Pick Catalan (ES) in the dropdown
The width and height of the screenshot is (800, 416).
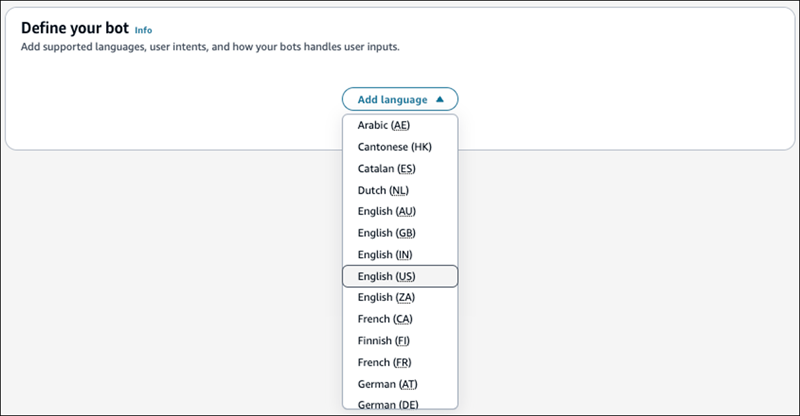tap(384, 168)
